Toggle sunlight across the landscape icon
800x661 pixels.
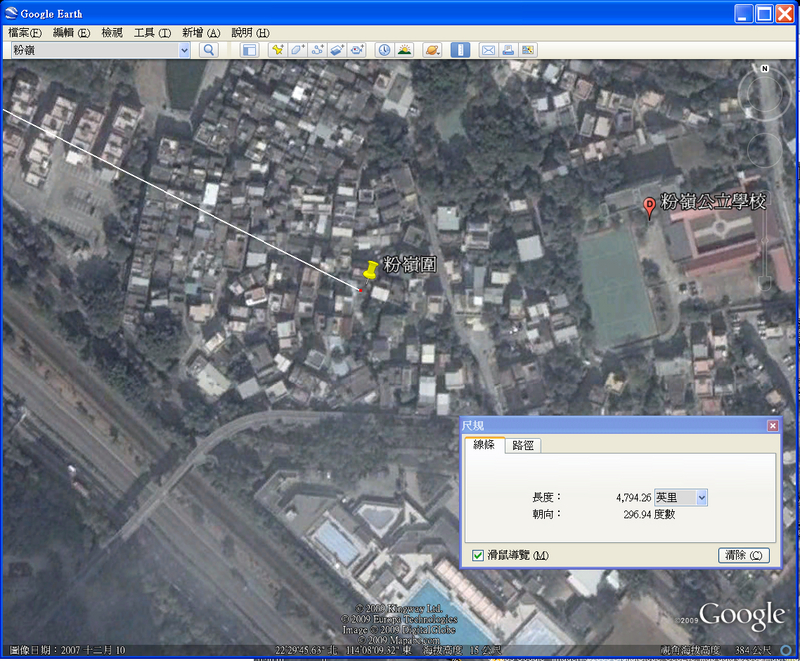(404, 50)
